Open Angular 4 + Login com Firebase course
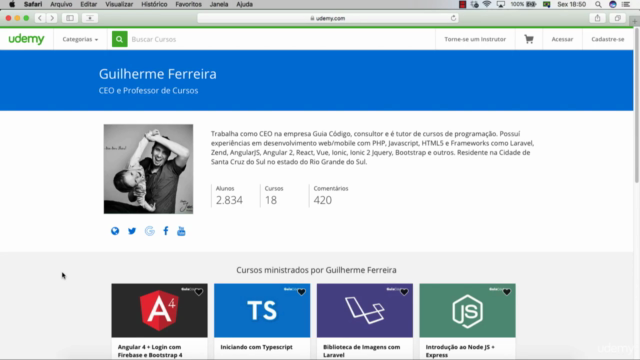The height and width of the screenshot is (360, 640). tap(150, 351)
